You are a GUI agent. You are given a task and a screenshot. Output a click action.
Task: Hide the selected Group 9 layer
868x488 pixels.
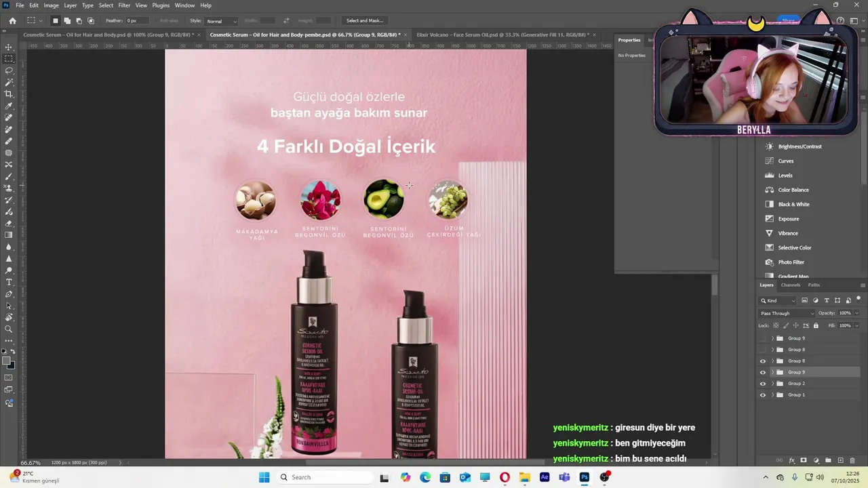[763, 372]
